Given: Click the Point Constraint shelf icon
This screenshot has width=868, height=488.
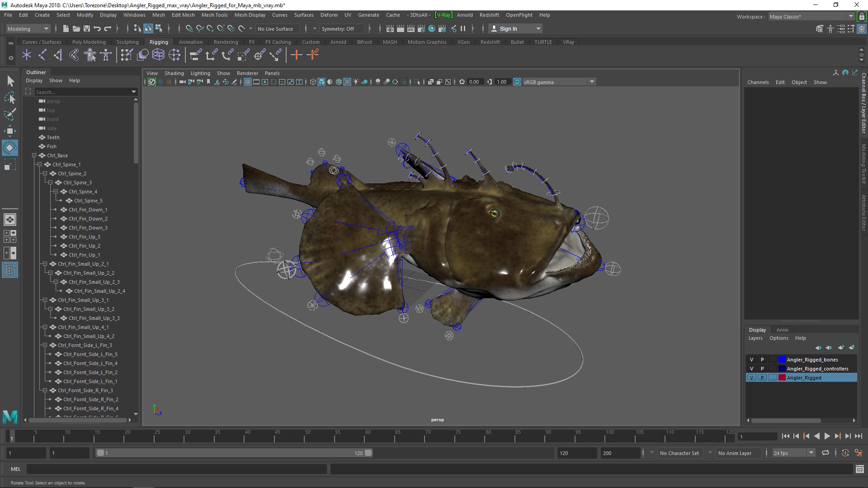Looking at the screenshot, I should tap(211, 55).
